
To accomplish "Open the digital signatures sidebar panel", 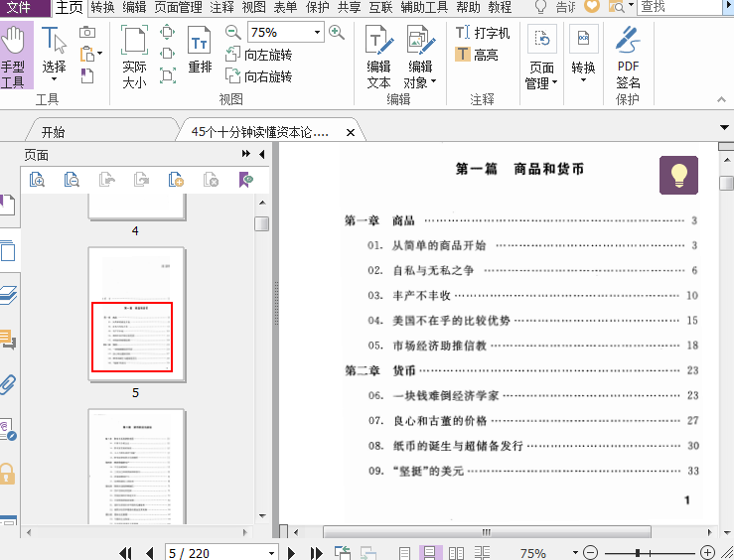I will click(8, 429).
